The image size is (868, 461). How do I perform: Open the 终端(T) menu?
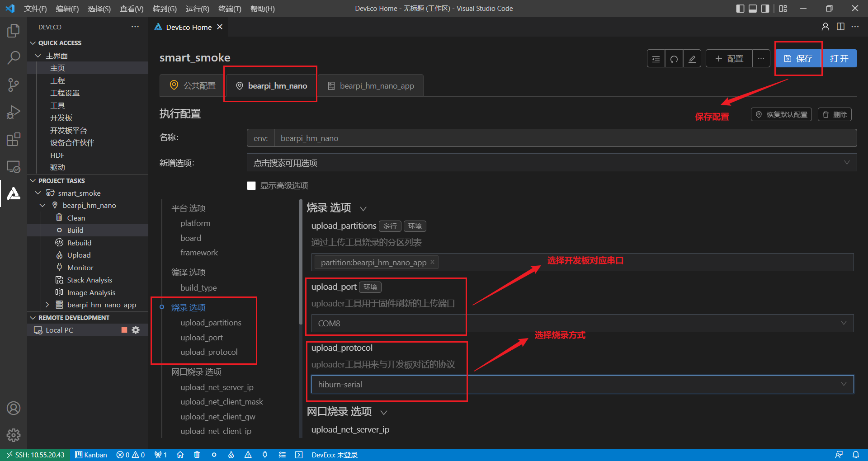click(x=230, y=9)
